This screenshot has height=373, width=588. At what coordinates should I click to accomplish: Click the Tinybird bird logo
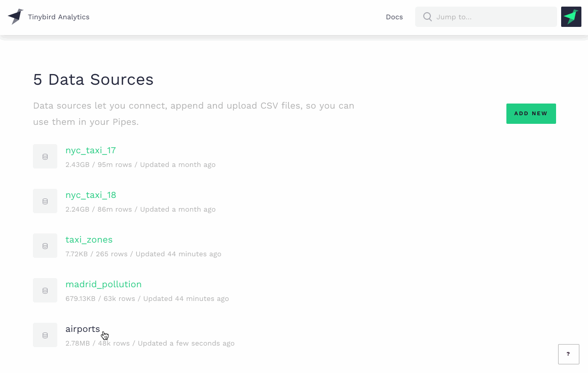tap(16, 17)
